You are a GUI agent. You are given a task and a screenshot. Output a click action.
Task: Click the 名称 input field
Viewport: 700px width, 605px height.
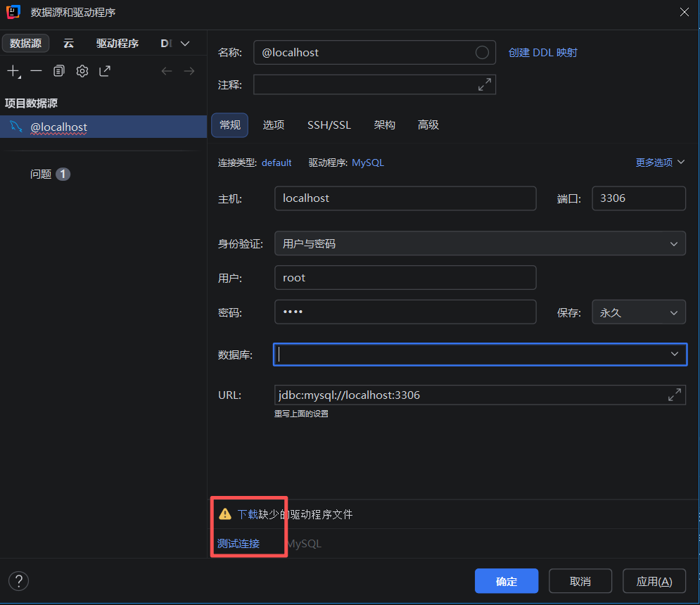click(374, 53)
